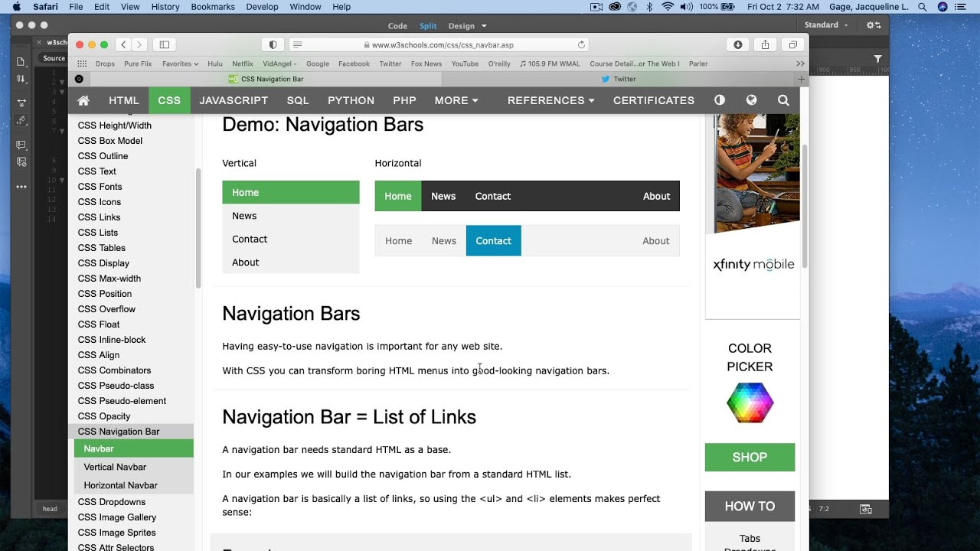Open Apple menu
Screen dimensions: 980x551
tap(17, 7)
